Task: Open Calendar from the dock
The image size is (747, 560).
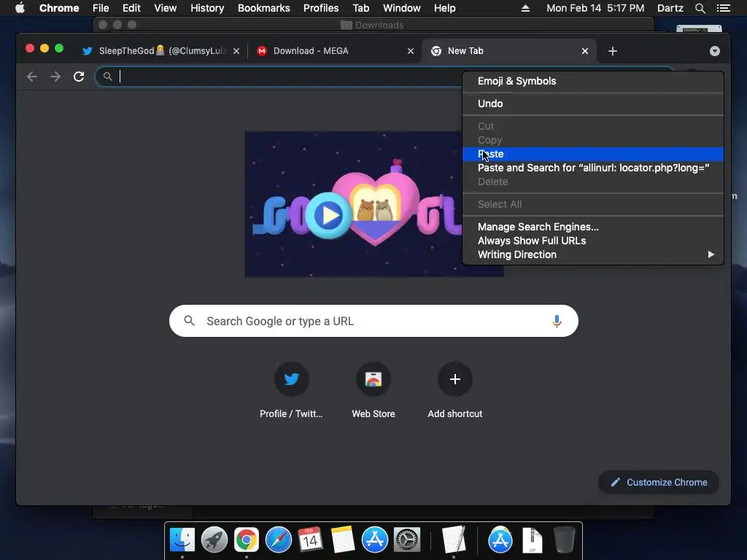Action: click(x=310, y=540)
